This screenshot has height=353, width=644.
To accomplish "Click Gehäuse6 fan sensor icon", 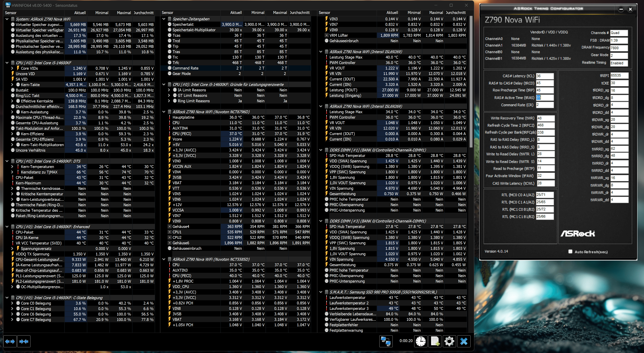I will [x=169, y=243].
